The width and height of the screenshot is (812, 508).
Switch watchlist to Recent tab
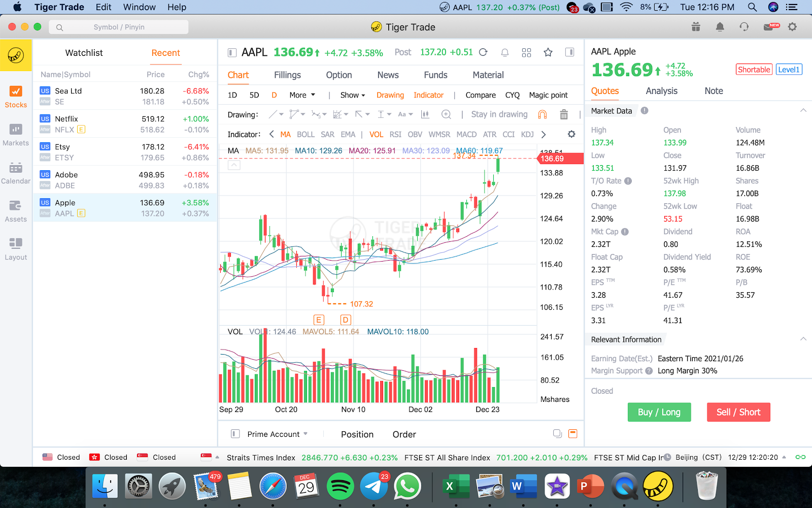click(165, 53)
